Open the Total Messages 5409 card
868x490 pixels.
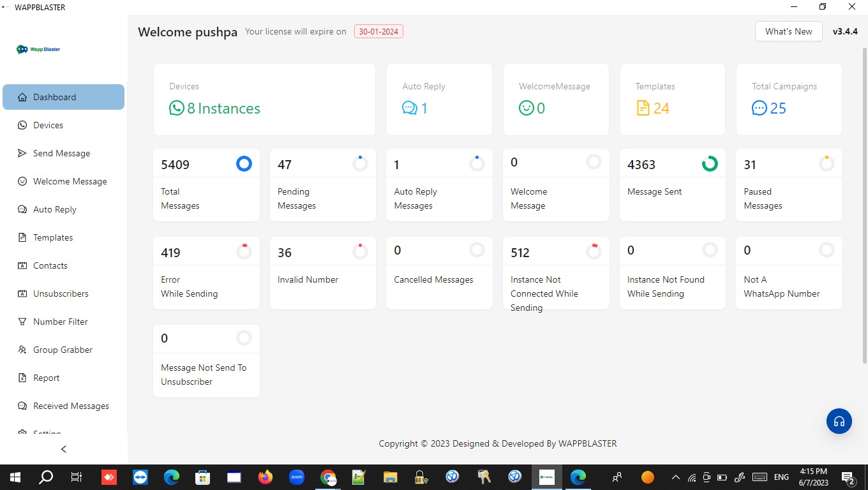coord(206,185)
